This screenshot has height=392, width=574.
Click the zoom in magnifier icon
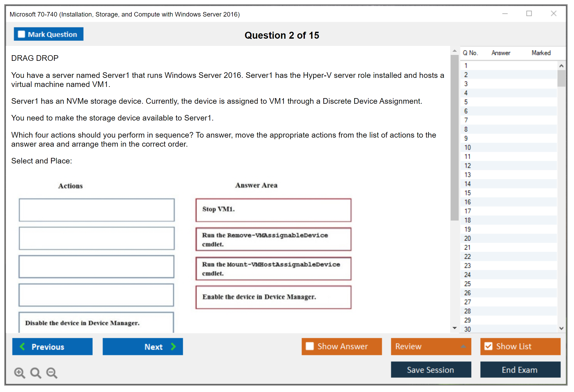coord(19,373)
